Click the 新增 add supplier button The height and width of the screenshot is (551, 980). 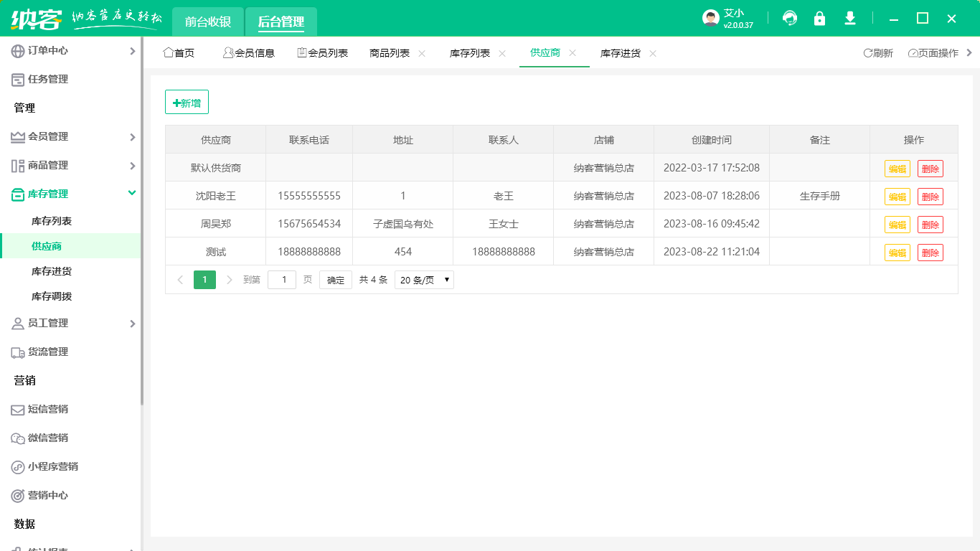(x=187, y=102)
